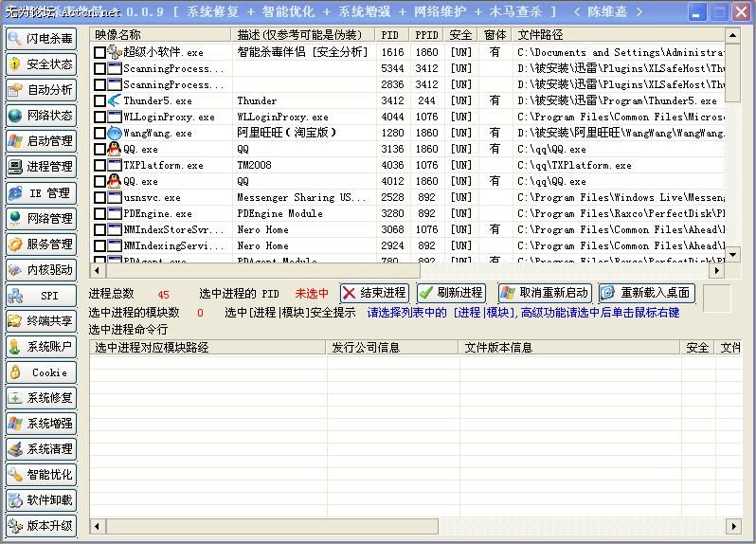Open IE 管理 section
The image size is (756, 544).
click(42, 193)
